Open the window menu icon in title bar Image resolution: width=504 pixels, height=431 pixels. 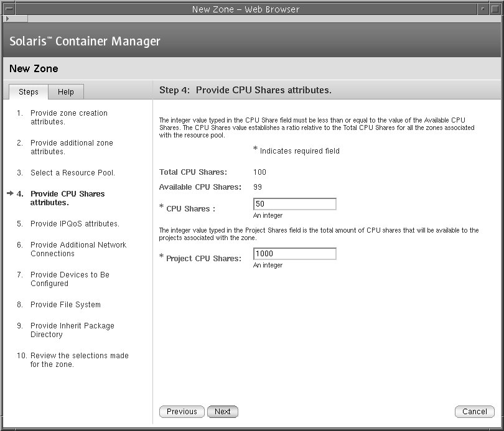[x=9, y=9]
